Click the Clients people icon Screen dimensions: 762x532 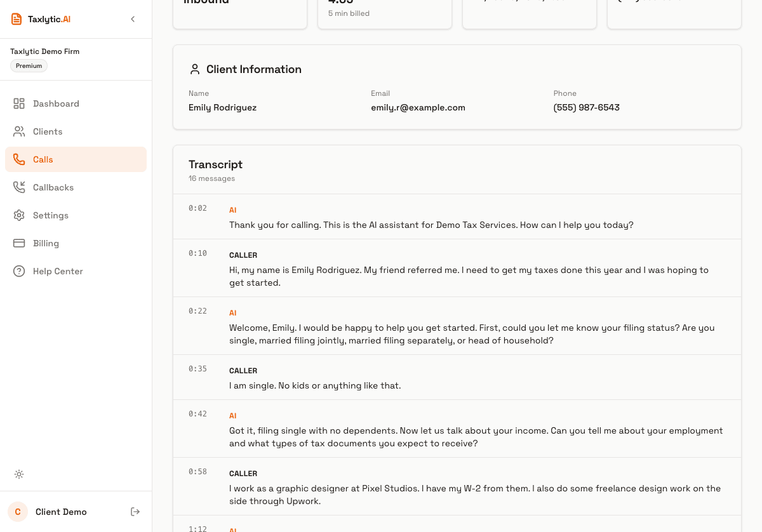[19, 131]
